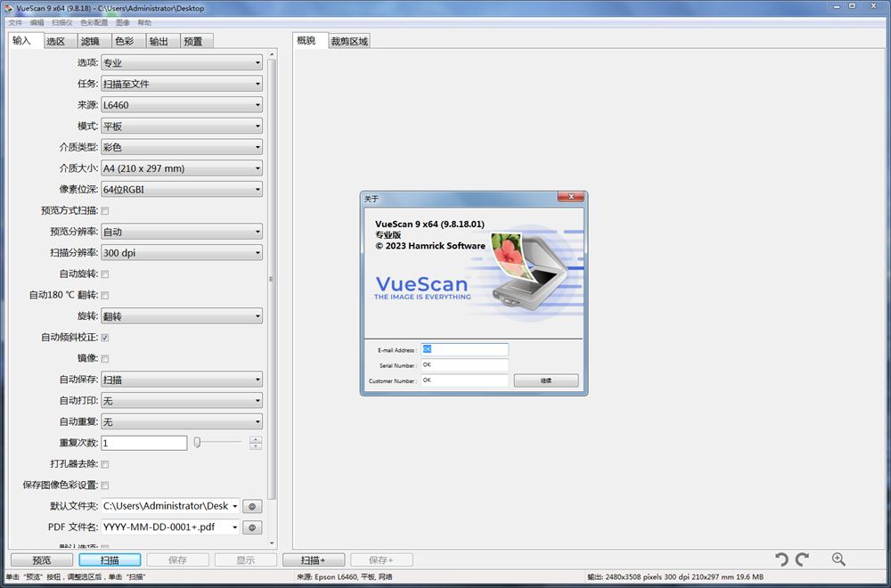Open the 任务 dropdown showing 扫描至文件

coord(182,84)
